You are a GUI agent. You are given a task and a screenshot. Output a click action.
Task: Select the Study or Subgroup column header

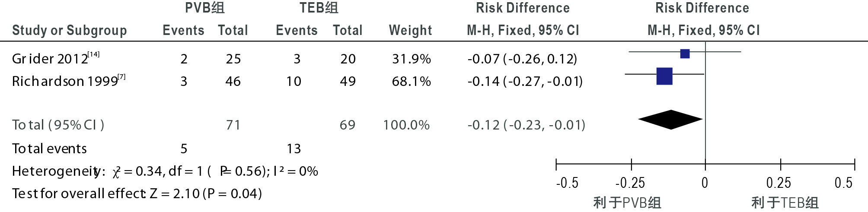69,30
